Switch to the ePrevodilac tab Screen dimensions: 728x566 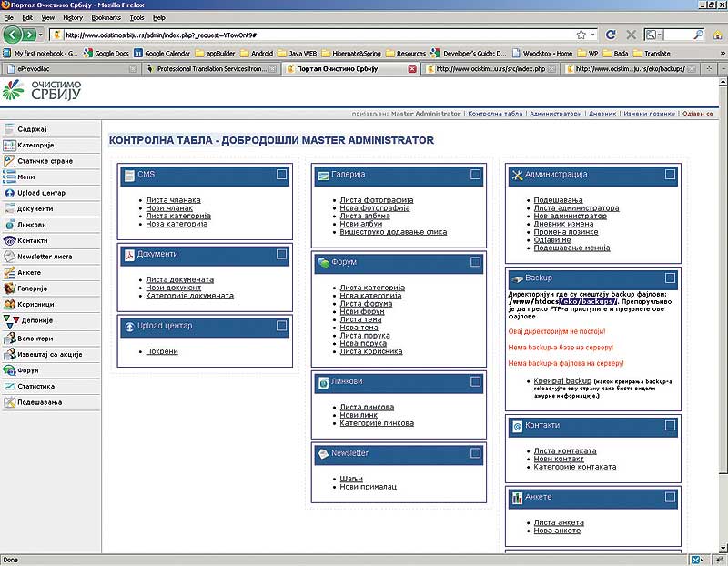point(71,69)
